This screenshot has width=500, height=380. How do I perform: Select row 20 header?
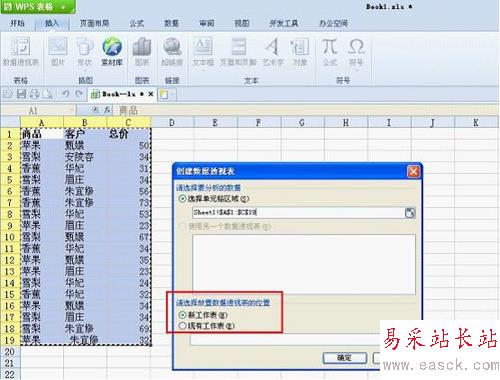point(10,352)
